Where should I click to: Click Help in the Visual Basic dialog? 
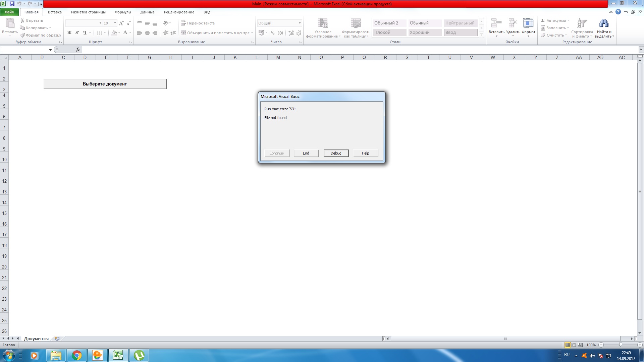(365, 153)
